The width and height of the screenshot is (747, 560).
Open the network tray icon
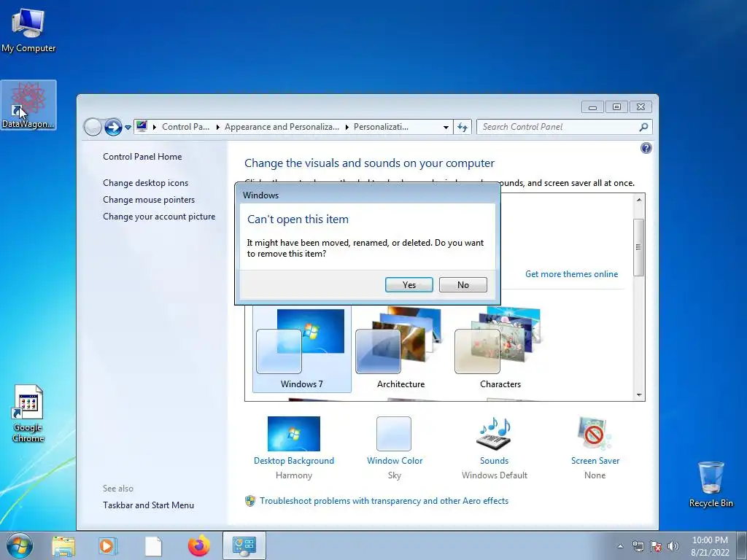coord(638,546)
